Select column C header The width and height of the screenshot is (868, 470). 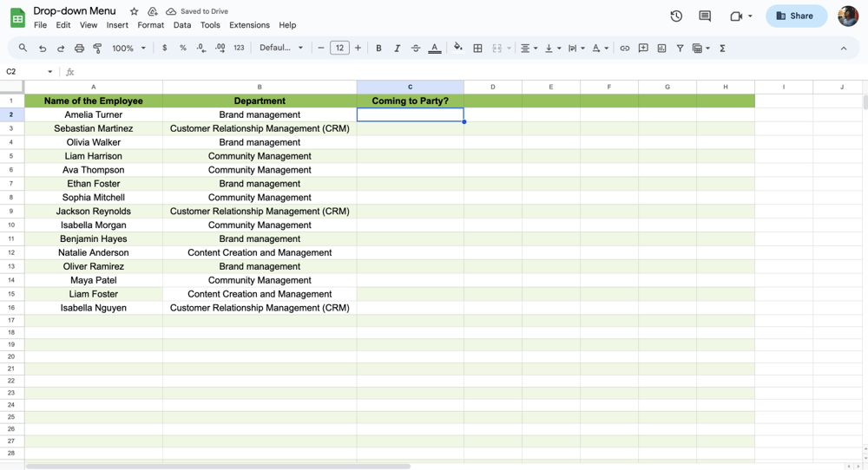(x=411, y=87)
